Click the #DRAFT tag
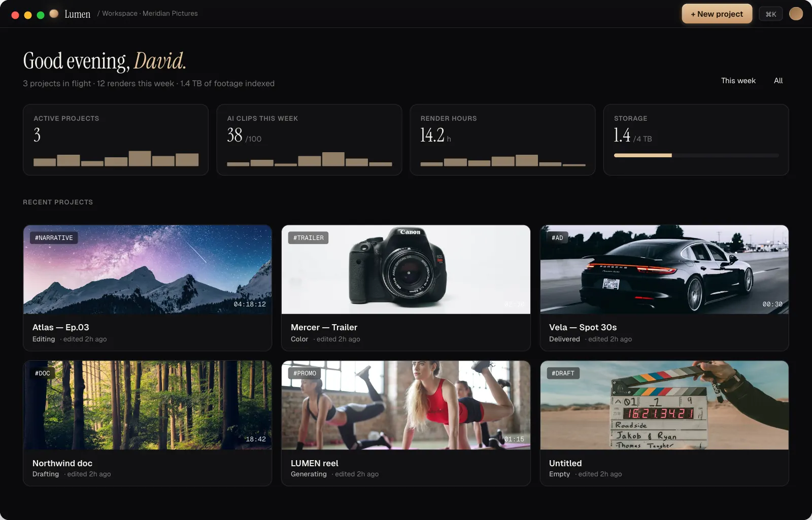The width and height of the screenshot is (812, 520). coord(563,373)
